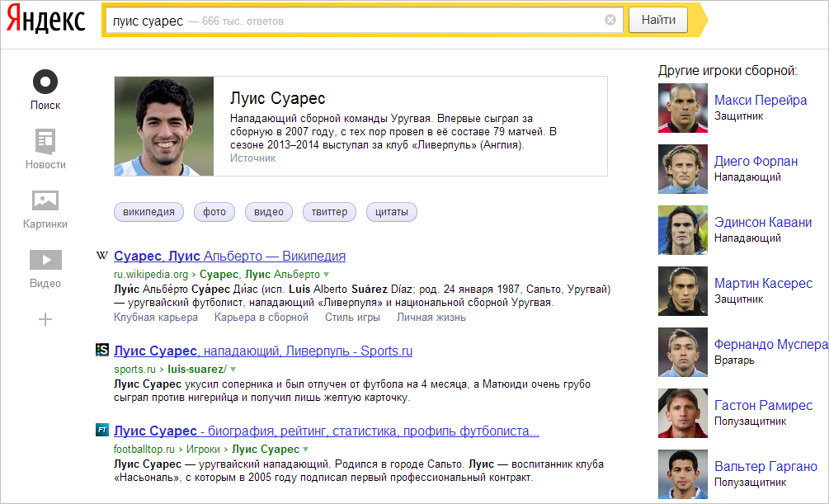Screen dimensions: 829x504
Task: Open the Карьера в сборной sitelink
Action: (261, 318)
